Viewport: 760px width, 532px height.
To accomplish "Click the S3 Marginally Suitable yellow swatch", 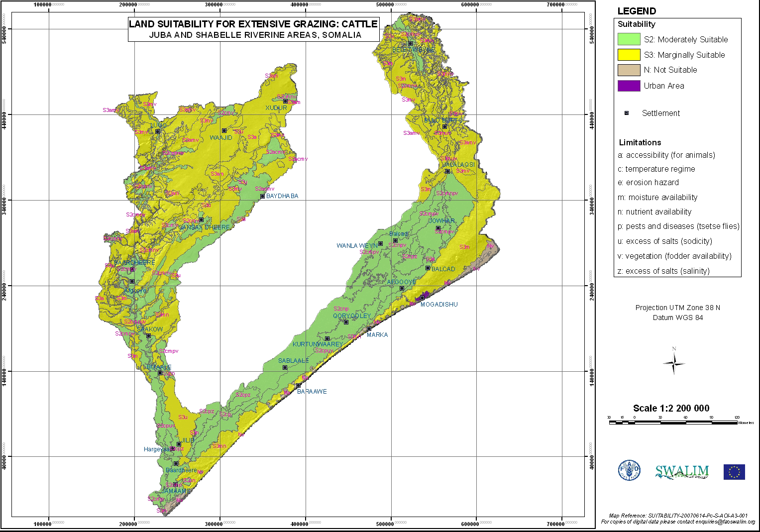I will click(x=629, y=55).
